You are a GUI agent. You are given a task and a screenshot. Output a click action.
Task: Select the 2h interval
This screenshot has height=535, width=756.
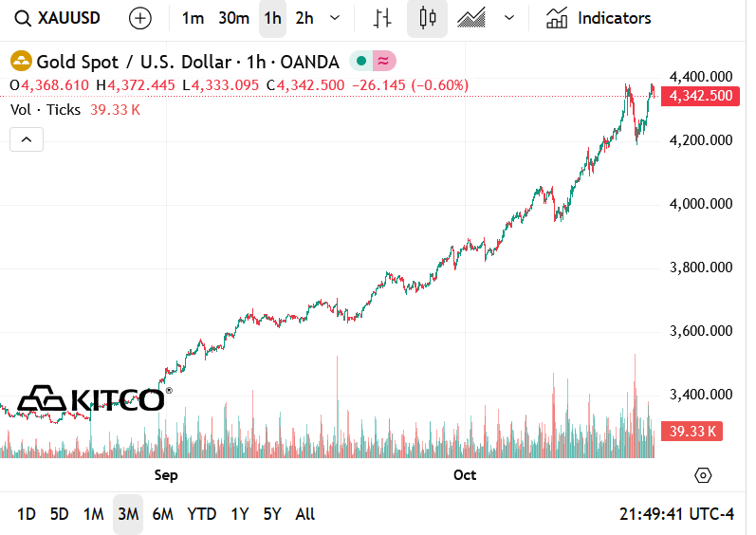[304, 18]
